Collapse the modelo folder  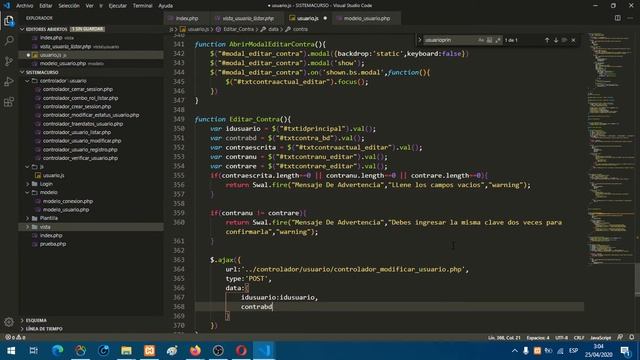tap(28, 192)
